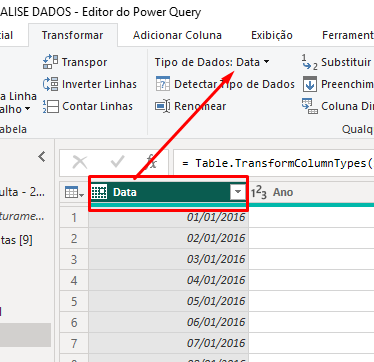Select row number 7
Image resolution: width=374 pixels, height=362 pixels.
click(x=74, y=343)
